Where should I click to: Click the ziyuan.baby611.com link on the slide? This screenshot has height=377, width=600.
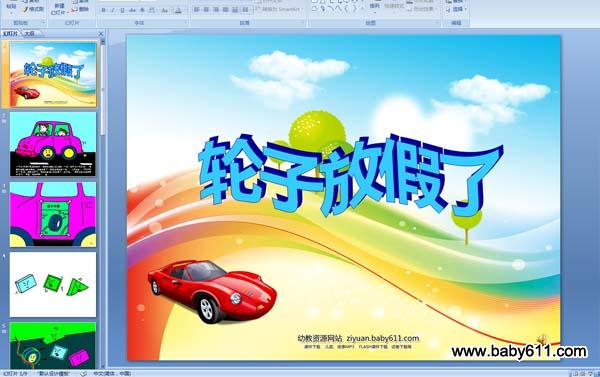(x=383, y=338)
